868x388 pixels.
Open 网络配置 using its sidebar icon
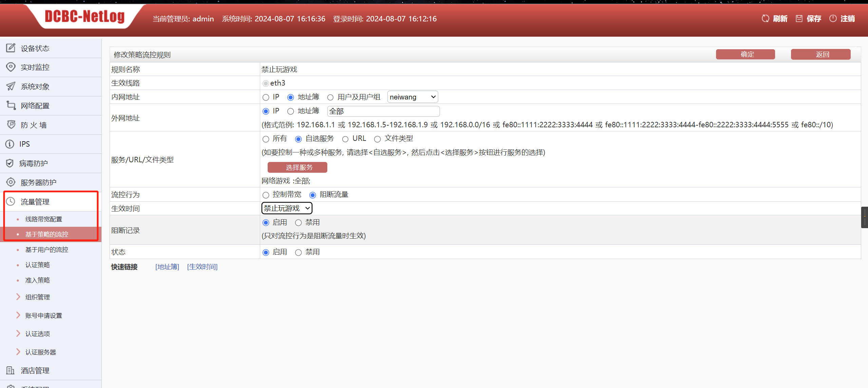[11, 105]
